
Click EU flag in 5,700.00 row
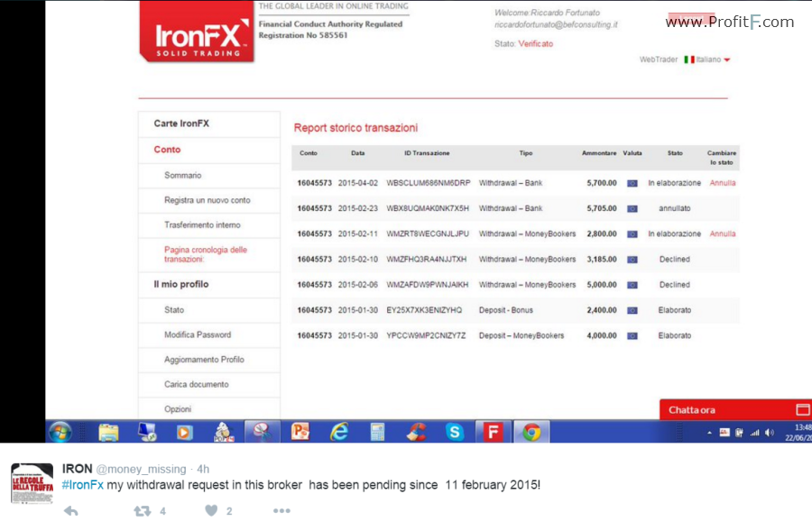click(632, 183)
